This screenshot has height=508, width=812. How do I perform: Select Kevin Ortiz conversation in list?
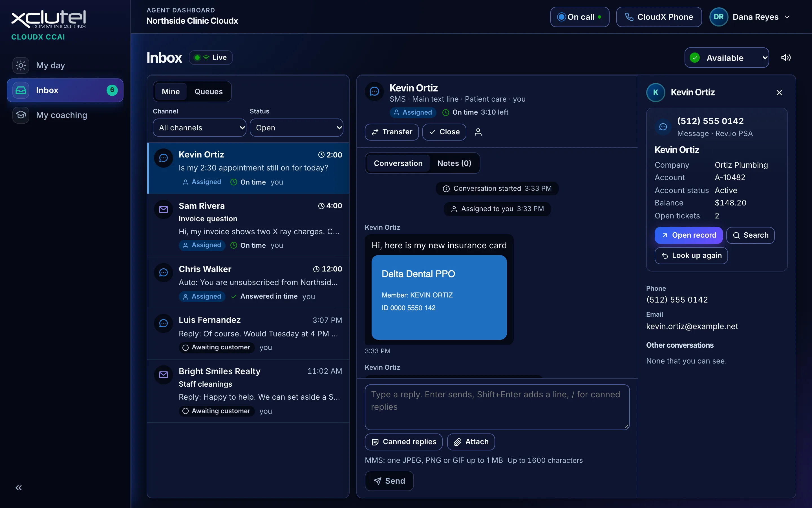(x=248, y=168)
